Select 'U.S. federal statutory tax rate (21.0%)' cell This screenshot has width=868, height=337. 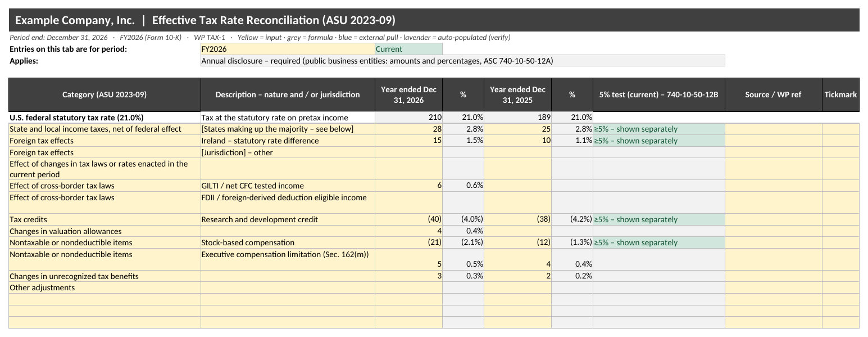tap(104, 118)
